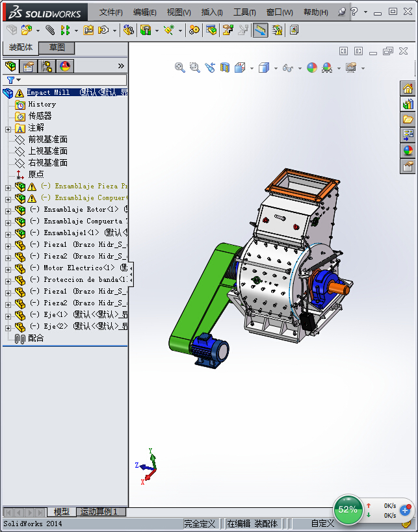Click the SolidWorks help question mark
418x532 pixels.
354,12
